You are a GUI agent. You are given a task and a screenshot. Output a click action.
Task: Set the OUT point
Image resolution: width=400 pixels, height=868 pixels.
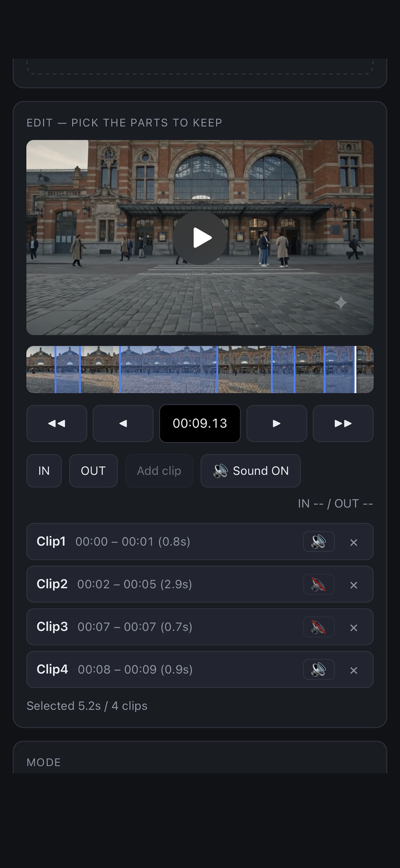point(94,470)
